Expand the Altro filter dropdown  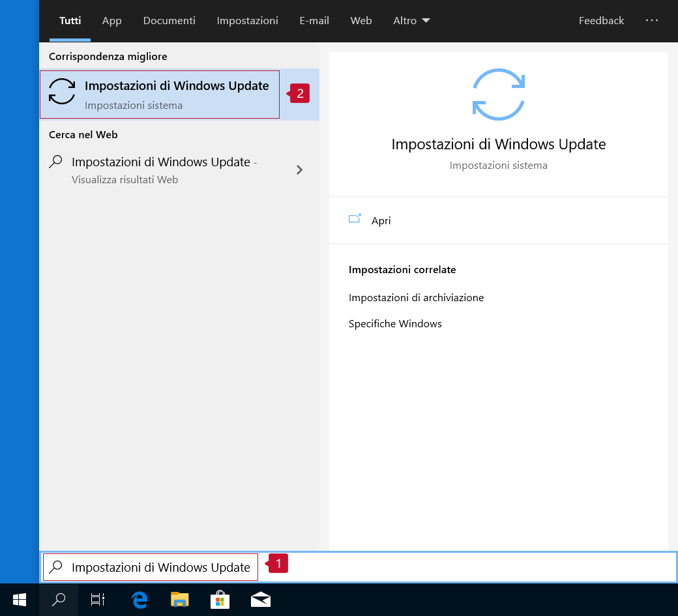click(x=411, y=21)
